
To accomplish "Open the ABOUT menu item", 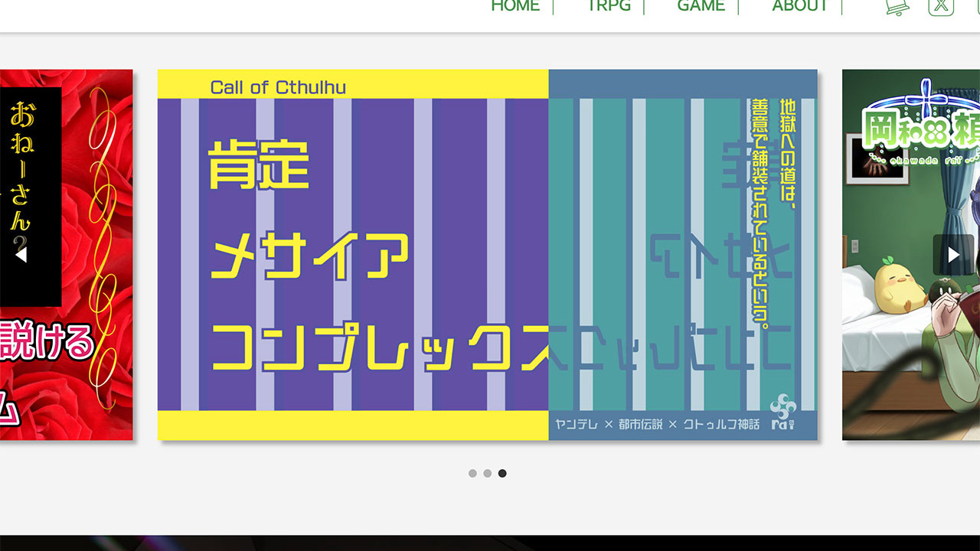I will [800, 6].
